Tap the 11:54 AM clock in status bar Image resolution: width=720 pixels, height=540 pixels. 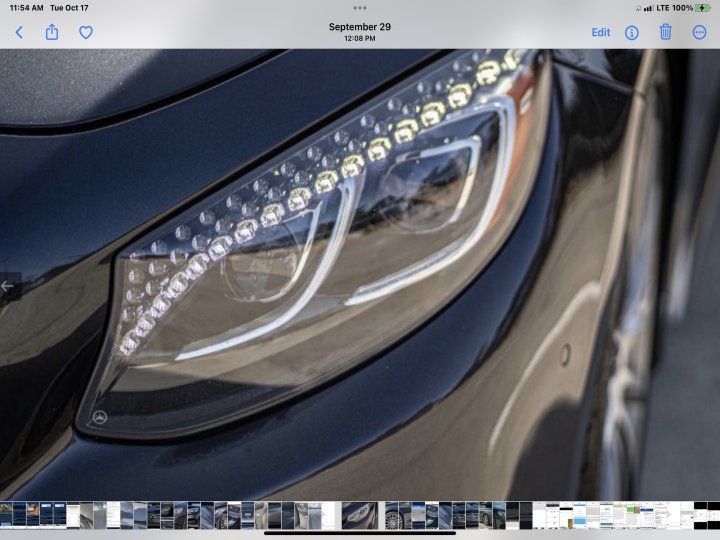point(26,8)
